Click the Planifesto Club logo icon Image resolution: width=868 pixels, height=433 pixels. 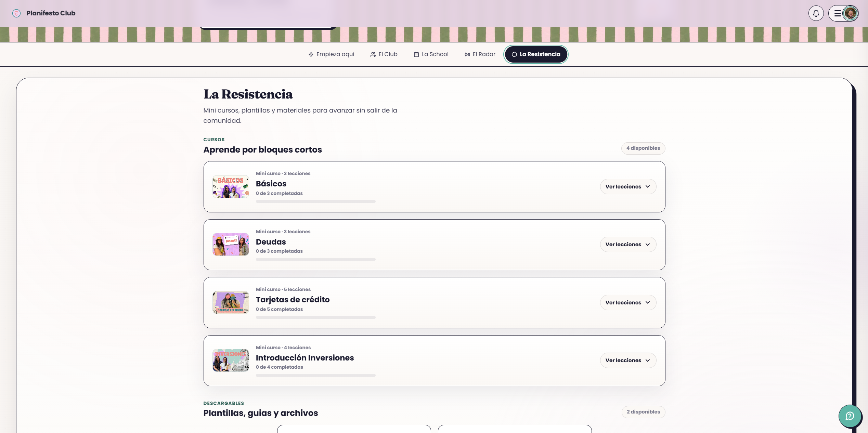click(x=16, y=13)
